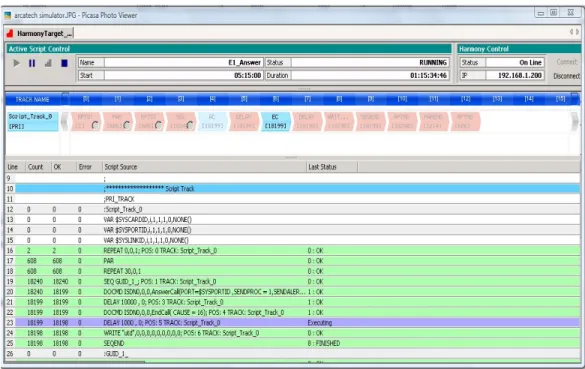Select the WRITE "utd" script line
The width and height of the screenshot is (585, 369).
pos(293,333)
